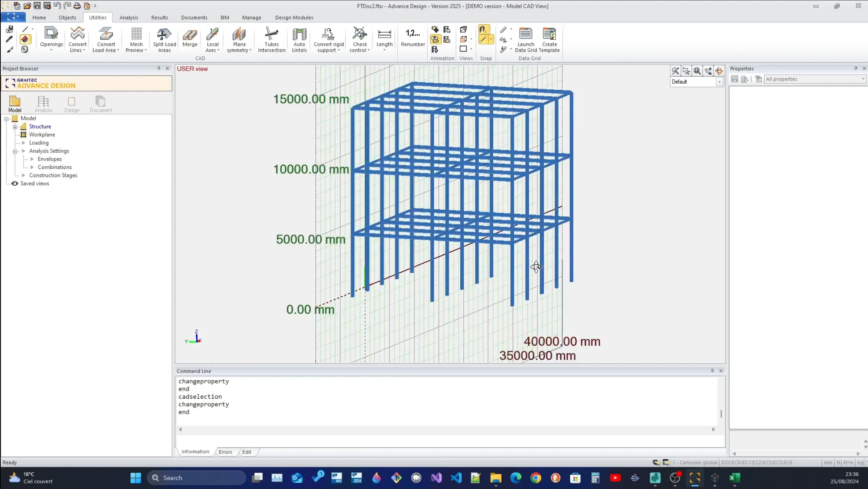Screen dimensions: 868x489
Task: Toggle pin on Properties panel
Action: pyautogui.click(x=855, y=68)
